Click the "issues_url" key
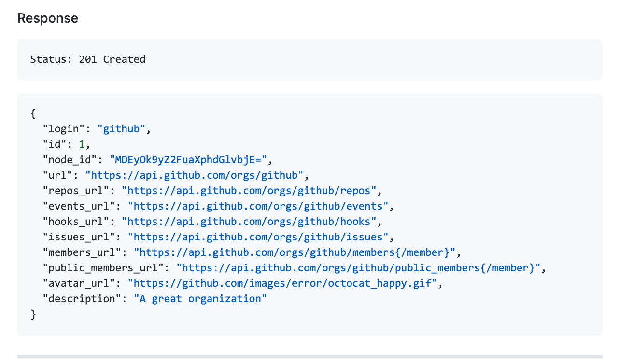This screenshot has height=364, width=618. click(x=79, y=237)
